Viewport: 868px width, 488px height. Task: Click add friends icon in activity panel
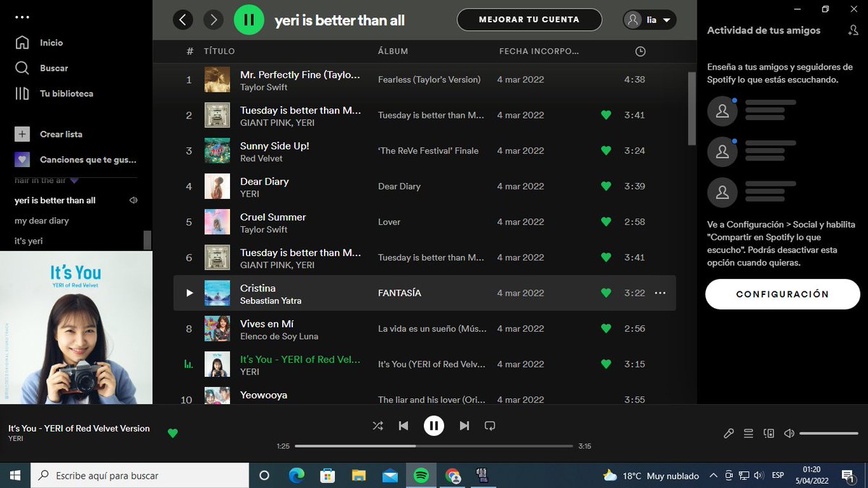(x=853, y=30)
